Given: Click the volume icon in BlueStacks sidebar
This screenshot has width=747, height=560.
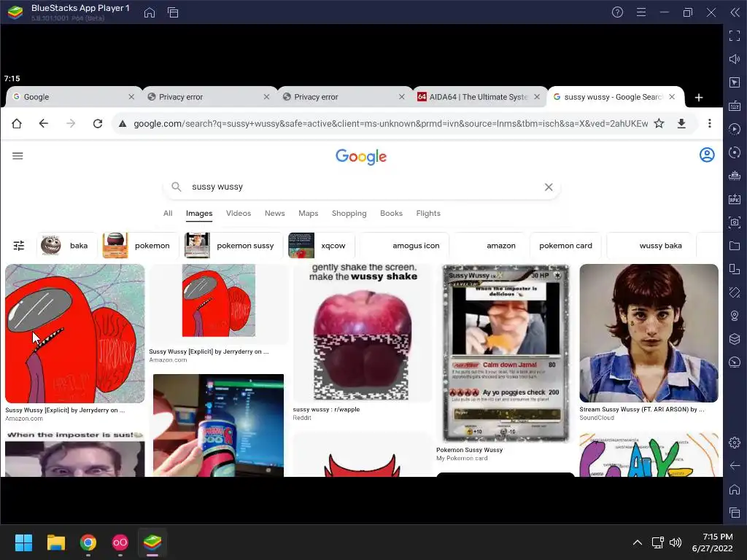Looking at the screenshot, I should 735,58.
